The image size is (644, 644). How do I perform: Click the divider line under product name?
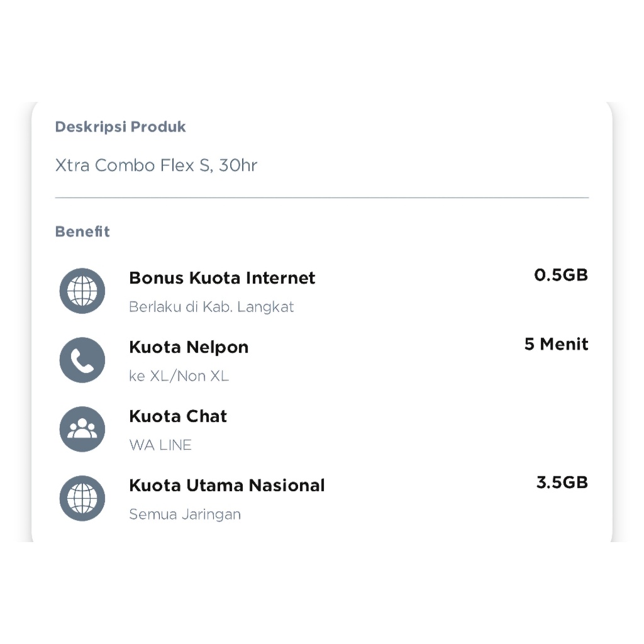[x=322, y=197]
